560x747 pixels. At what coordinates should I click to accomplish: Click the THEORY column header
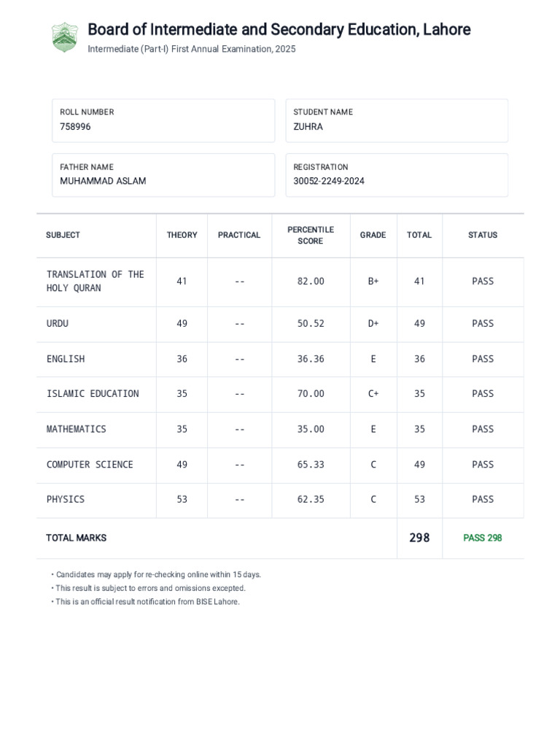182,235
